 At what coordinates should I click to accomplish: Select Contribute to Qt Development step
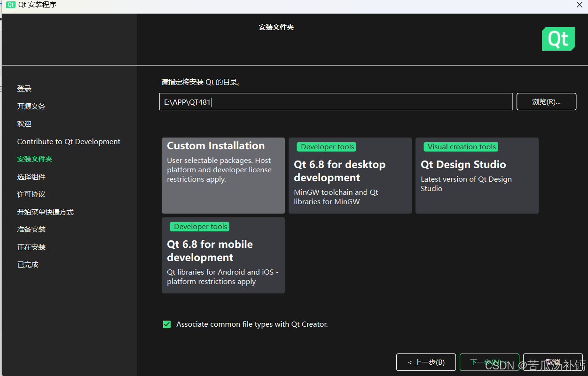pos(69,142)
